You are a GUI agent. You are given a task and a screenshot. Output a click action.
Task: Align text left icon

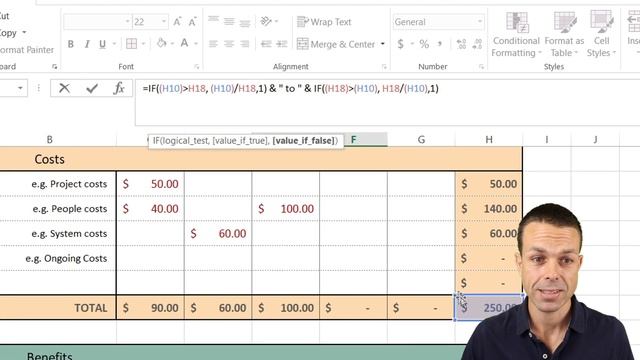pyautogui.click(x=213, y=44)
